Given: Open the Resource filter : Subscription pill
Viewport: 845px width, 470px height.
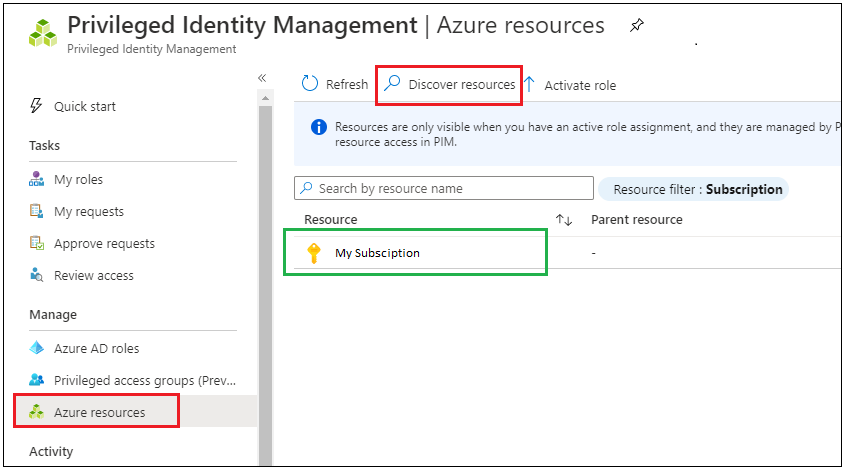Looking at the screenshot, I should click(694, 189).
